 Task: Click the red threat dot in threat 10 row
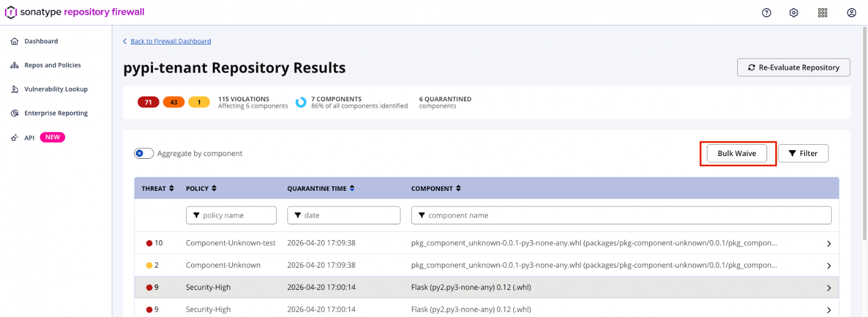coord(149,243)
